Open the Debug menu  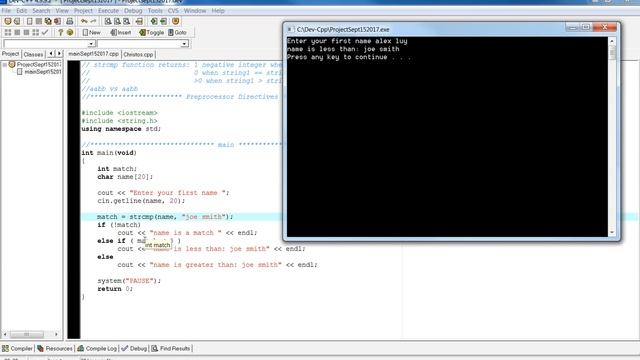pyautogui.click(x=133, y=11)
